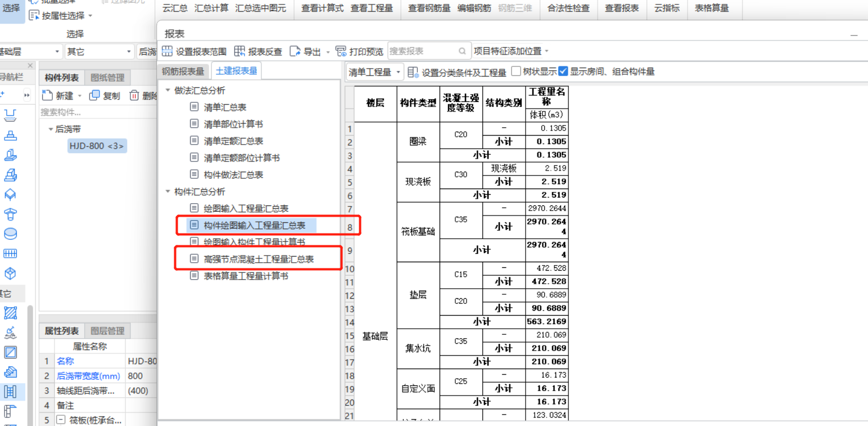Image resolution: width=868 pixels, height=426 pixels.
Task: Click the document icon beside 清单汇总表
Action: pyautogui.click(x=194, y=107)
